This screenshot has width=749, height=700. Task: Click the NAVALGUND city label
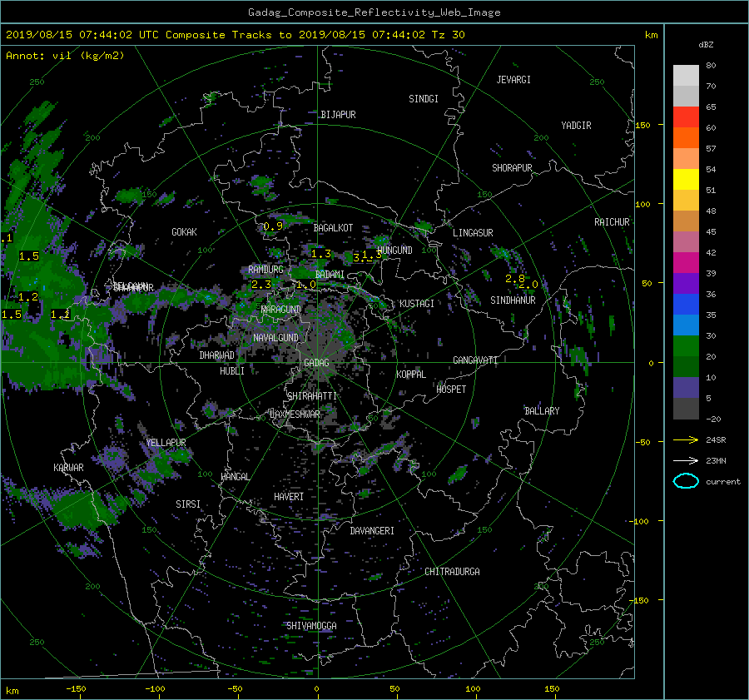click(x=275, y=338)
